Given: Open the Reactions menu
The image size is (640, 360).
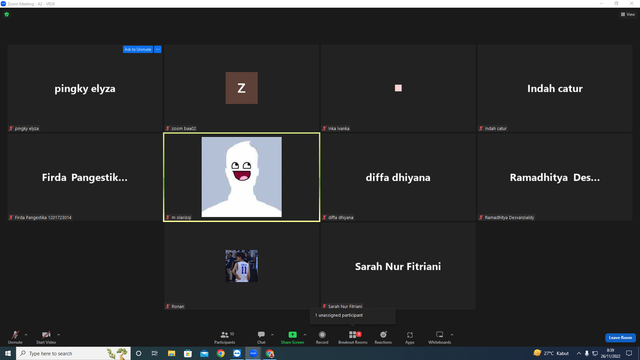Looking at the screenshot, I should [383, 337].
